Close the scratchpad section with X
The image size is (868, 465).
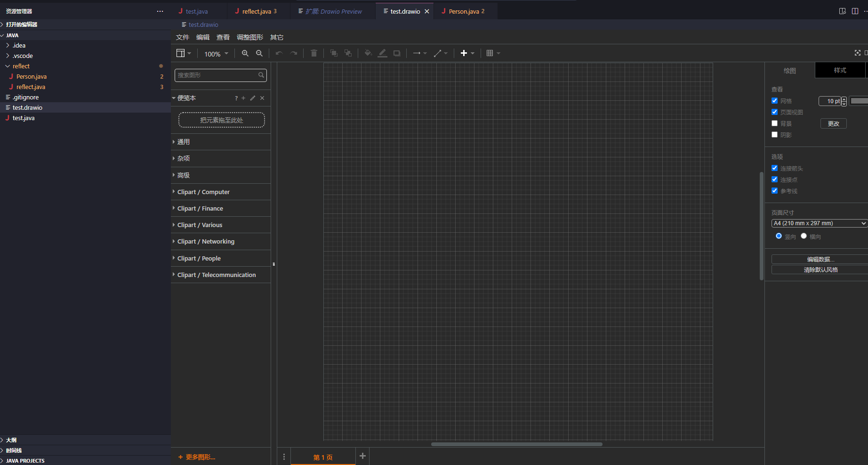tap(262, 98)
